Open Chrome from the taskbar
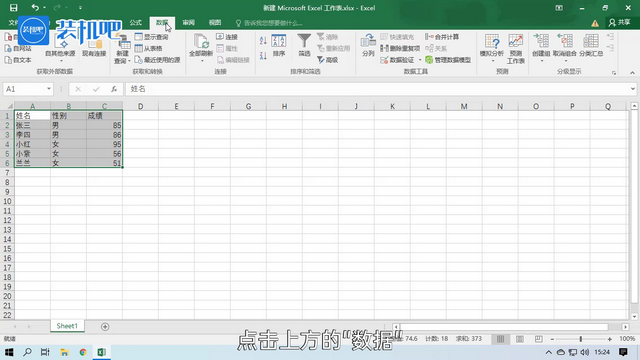The image size is (640, 360). coord(83,352)
